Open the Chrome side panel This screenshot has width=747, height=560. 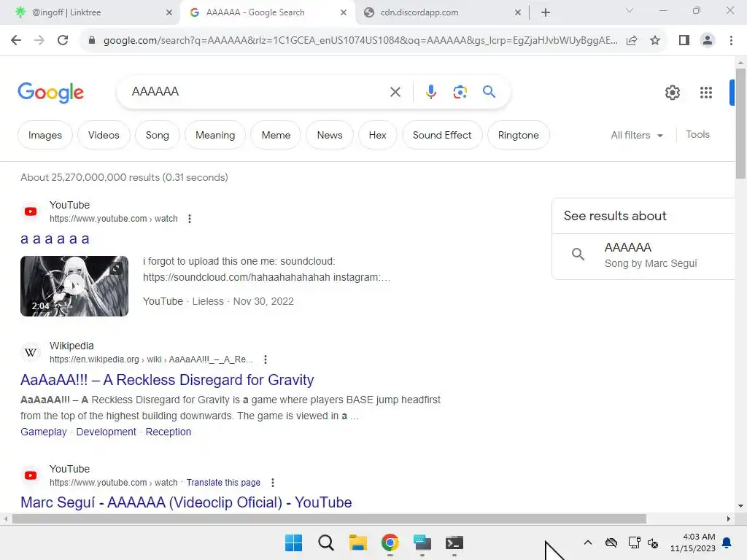click(x=684, y=41)
